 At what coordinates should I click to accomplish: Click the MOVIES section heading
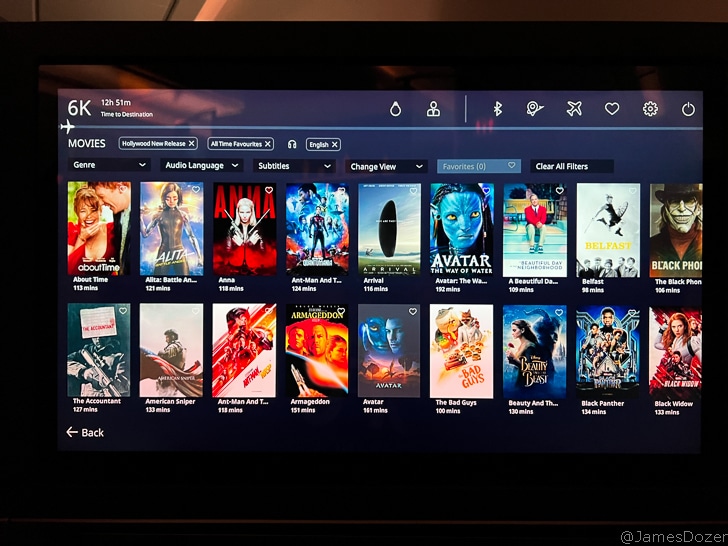click(86, 143)
